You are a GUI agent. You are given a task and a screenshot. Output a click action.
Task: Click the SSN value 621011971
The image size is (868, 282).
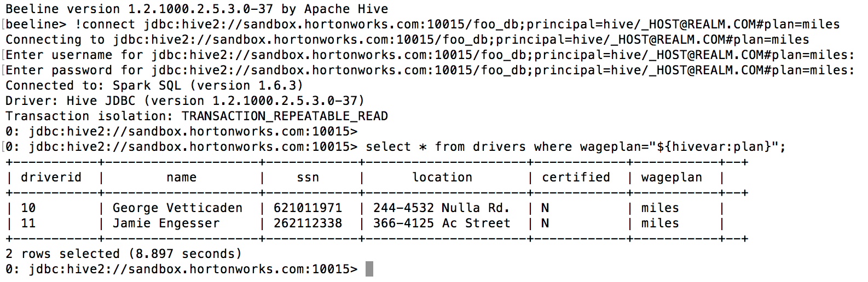[308, 208]
